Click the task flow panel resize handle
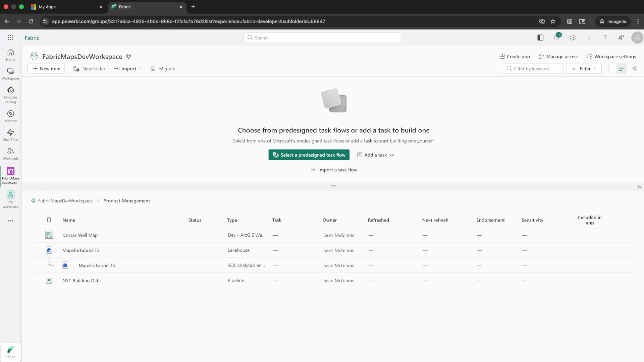The height and width of the screenshot is (362, 644). point(333,186)
